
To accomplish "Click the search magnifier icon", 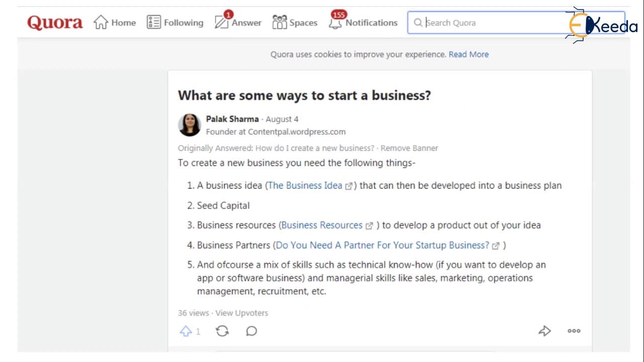I will point(418,23).
